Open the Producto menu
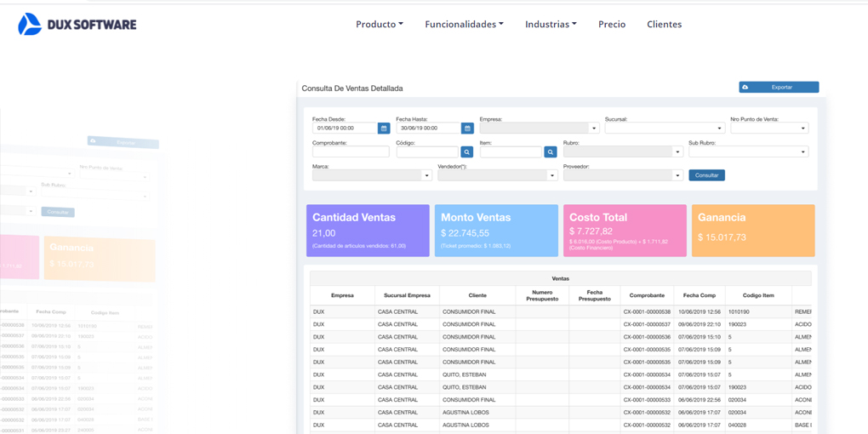The width and height of the screenshot is (868, 434). click(380, 25)
